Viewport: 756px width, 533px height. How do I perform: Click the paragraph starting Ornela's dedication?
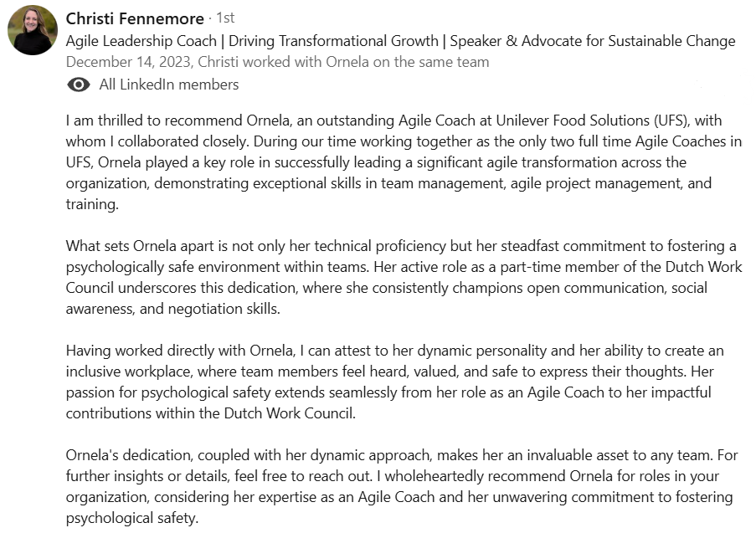pos(402,487)
